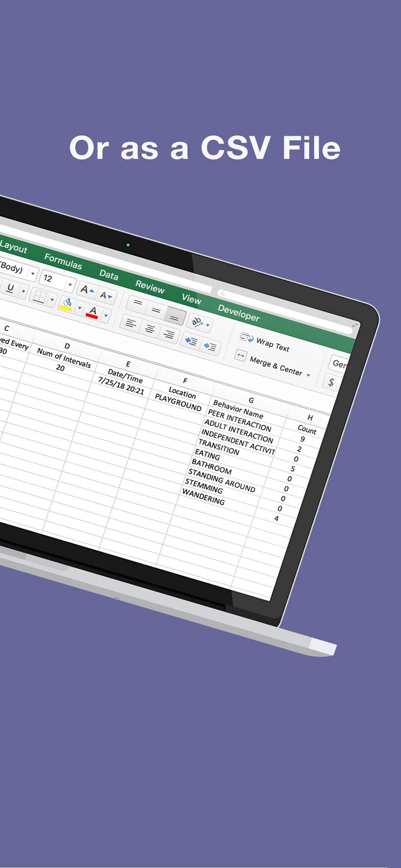The height and width of the screenshot is (868, 401).
Task: Click the Decrease Indent icon
Action: pos(191,341)
